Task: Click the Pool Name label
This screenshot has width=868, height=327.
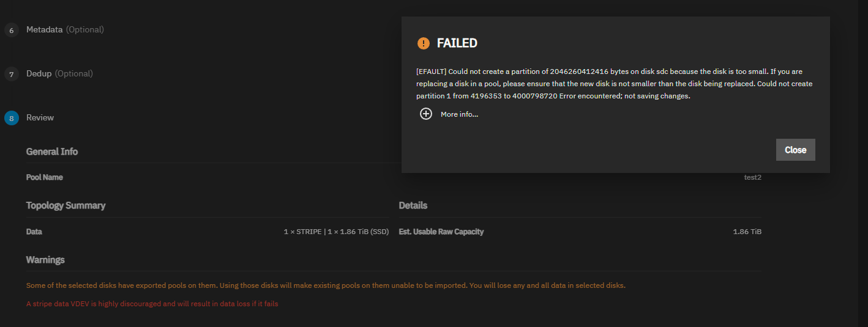Action: 45,177
